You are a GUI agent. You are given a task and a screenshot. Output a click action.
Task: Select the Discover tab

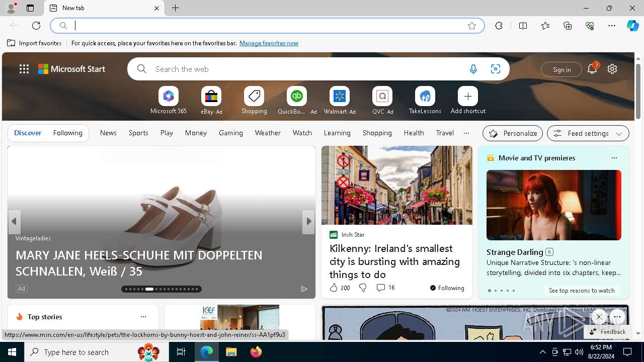point(28,133)
